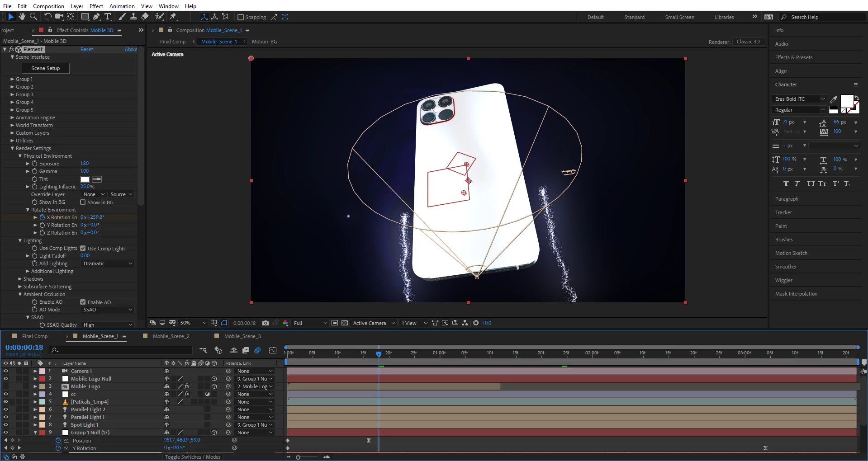The width and height of the screenshot is (868, 461).
Task: Open the Wiggler panel
Action: [x=784, y=280]
